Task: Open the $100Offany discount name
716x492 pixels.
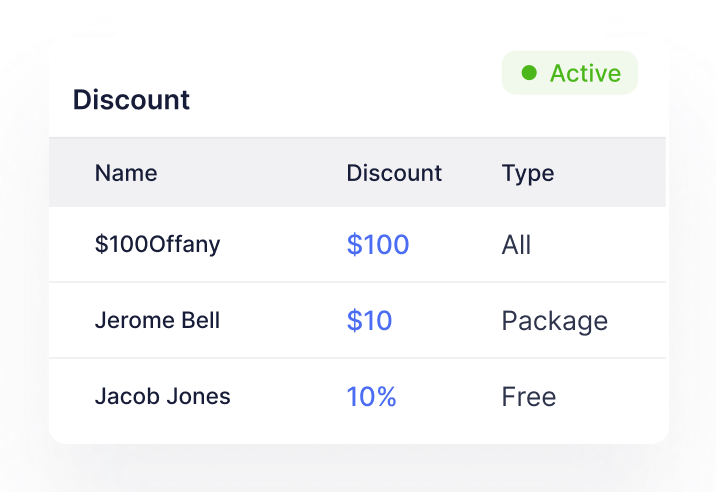Action: tap(157, 245)
